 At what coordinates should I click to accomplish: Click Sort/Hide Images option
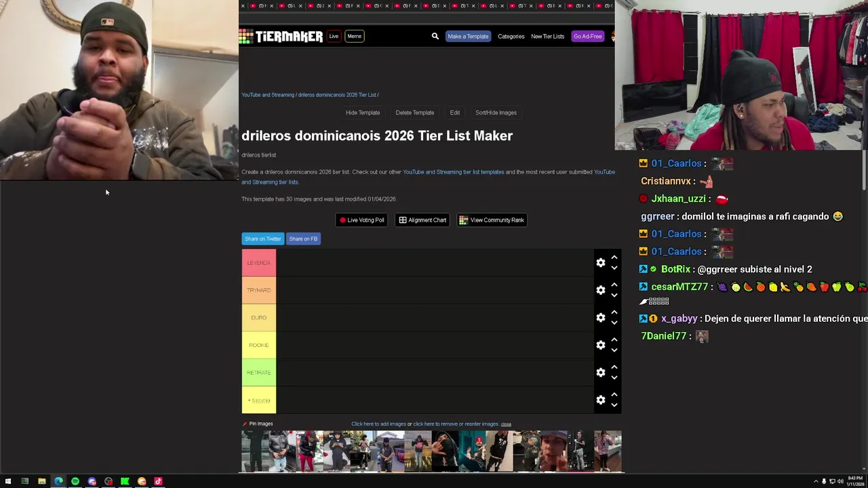(x=496, y=113)
